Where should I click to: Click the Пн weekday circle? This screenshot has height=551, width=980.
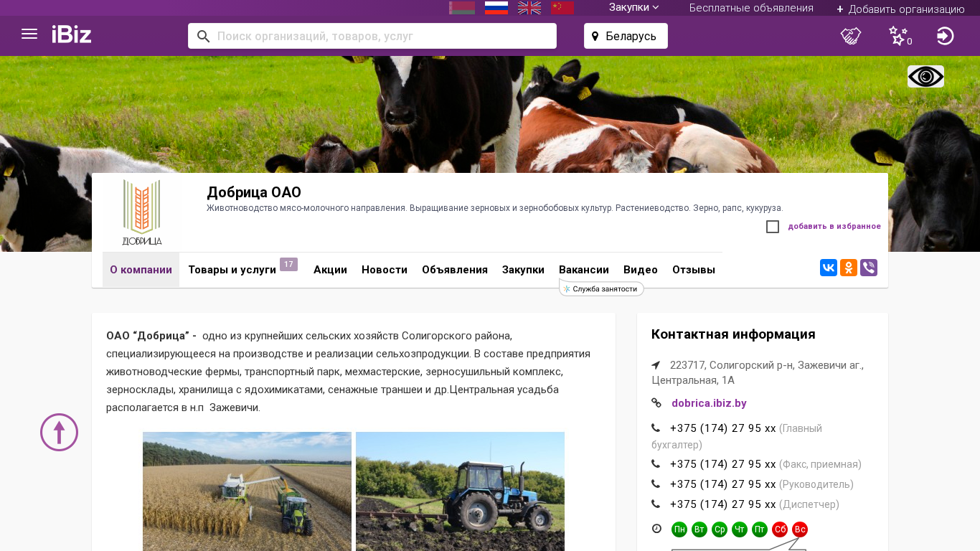(679, 529)
